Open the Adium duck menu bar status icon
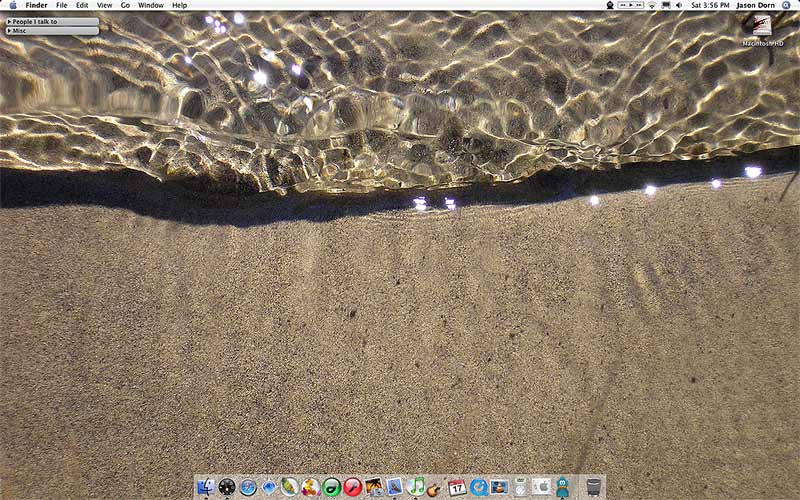The height and width of the screenshot is (500, 800). click(610, 5)
